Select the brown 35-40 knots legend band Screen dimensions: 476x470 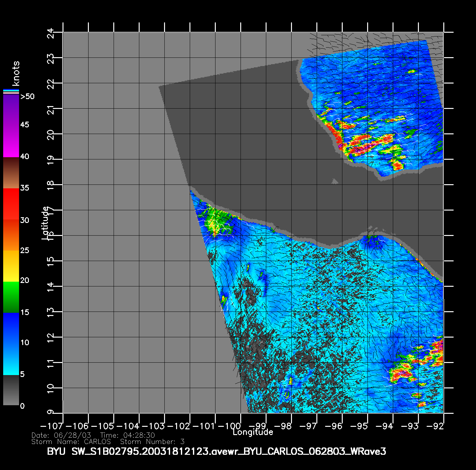coord(11,173)
